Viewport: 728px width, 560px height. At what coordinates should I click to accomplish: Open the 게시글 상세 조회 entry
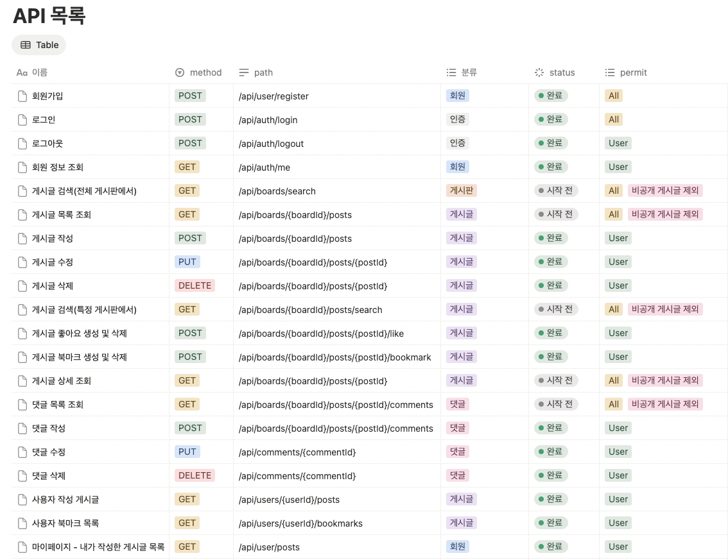(62, 381)
